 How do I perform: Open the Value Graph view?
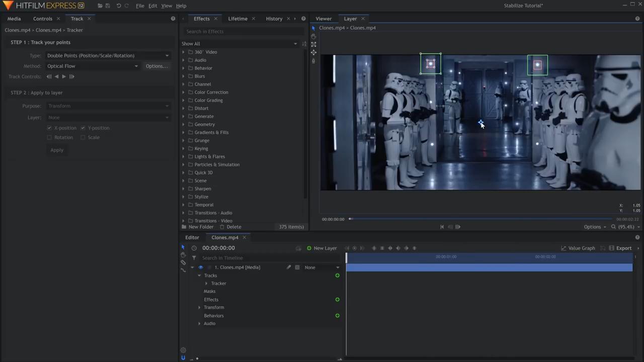tap(578, 248)
